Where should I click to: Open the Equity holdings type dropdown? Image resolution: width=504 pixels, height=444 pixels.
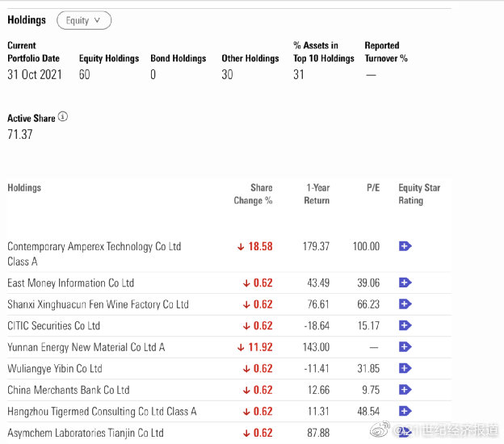(84, 20)
